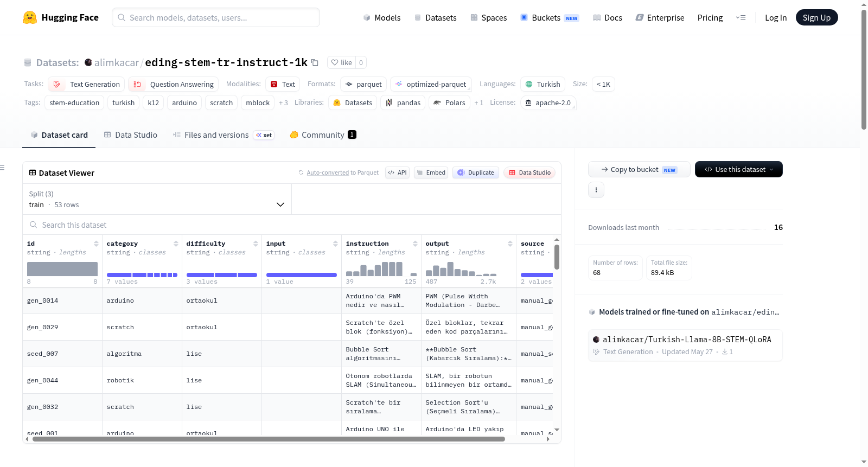Click the arduino tag

click(184, 103)
